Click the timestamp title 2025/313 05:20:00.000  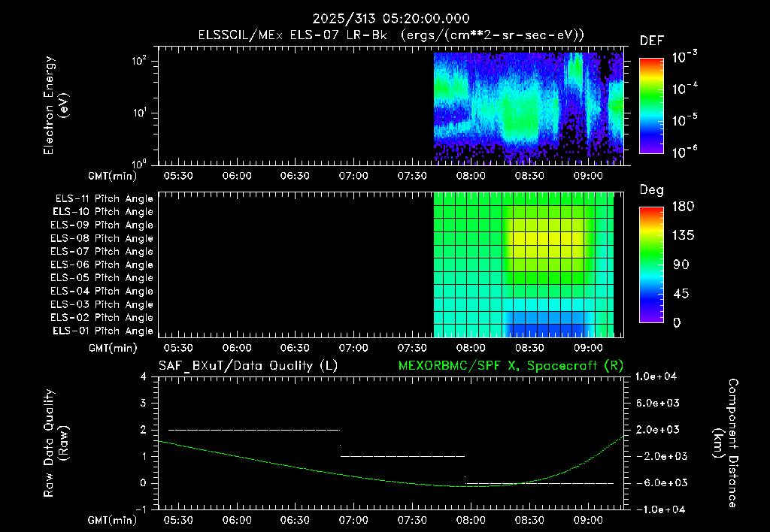[391, 19]
